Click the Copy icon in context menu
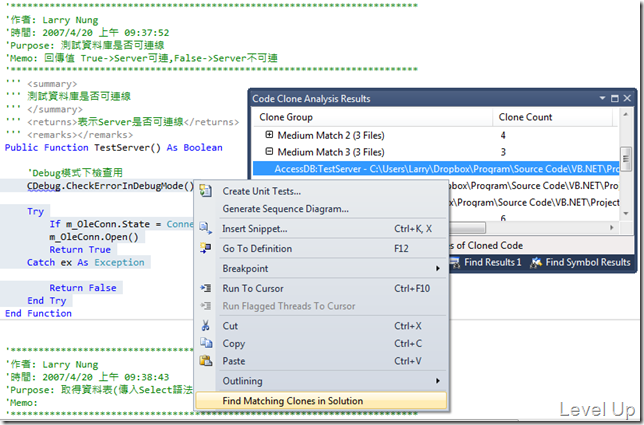644x425 pixels. point(205,343)
